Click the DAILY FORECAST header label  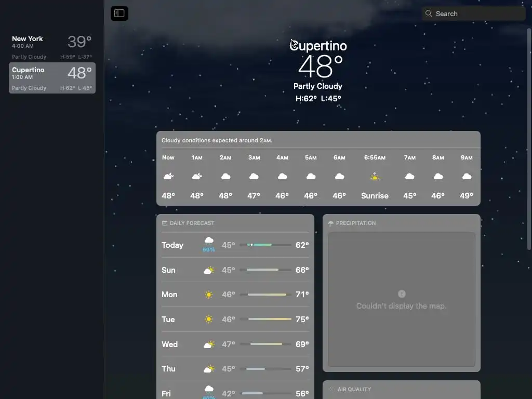[192, 223]
